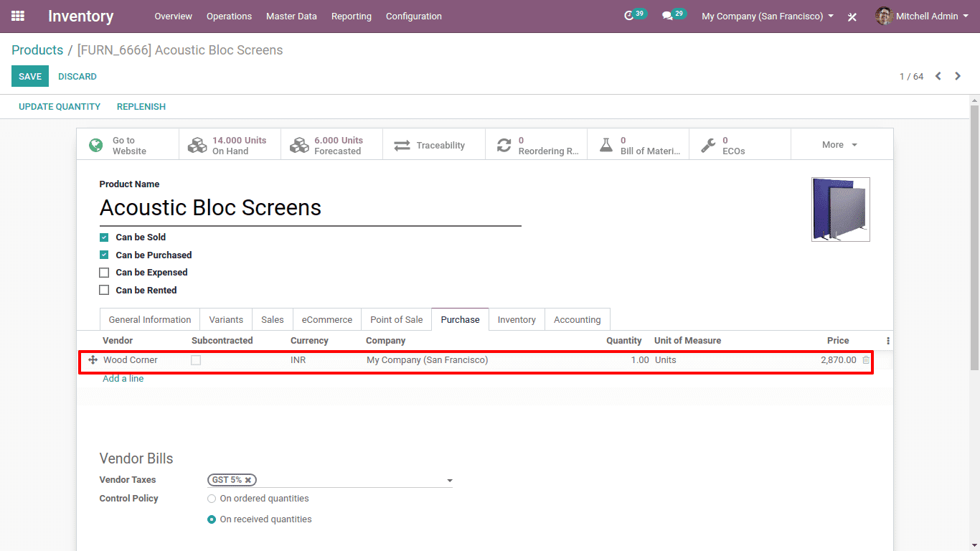Click the Acoustic Bloc Screens product image
Viewport: 980px width, 551px height.
click(841, 209)
